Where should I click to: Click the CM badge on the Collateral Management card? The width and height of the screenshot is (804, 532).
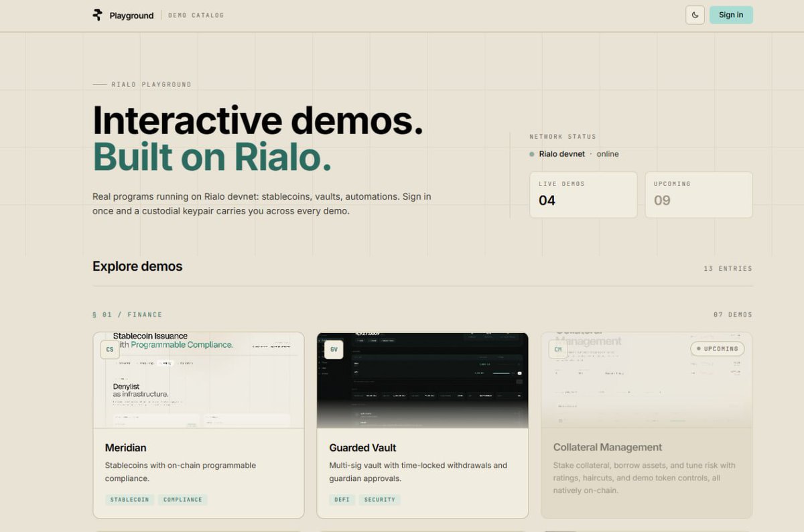pos(558,349)
